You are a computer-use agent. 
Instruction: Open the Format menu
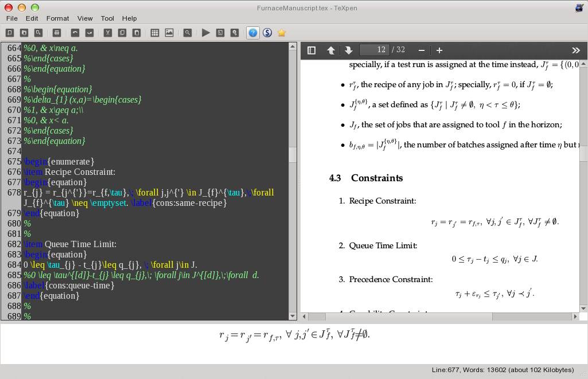[57, 18]
